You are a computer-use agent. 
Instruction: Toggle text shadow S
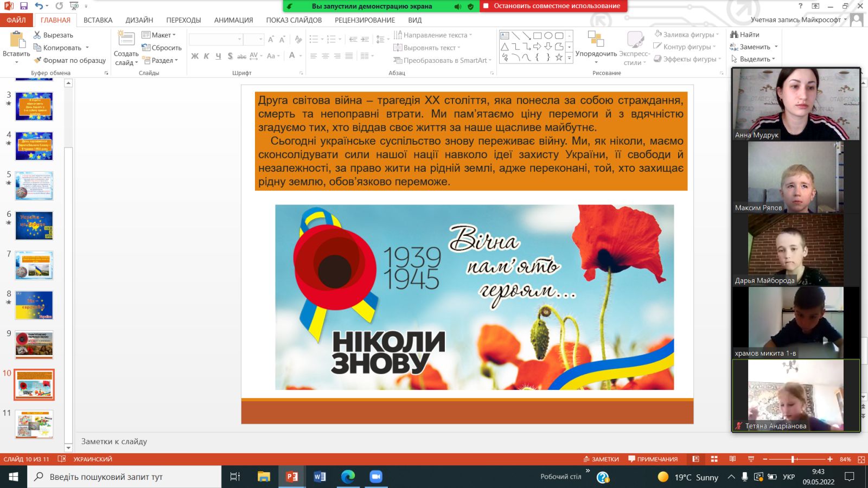230,56
